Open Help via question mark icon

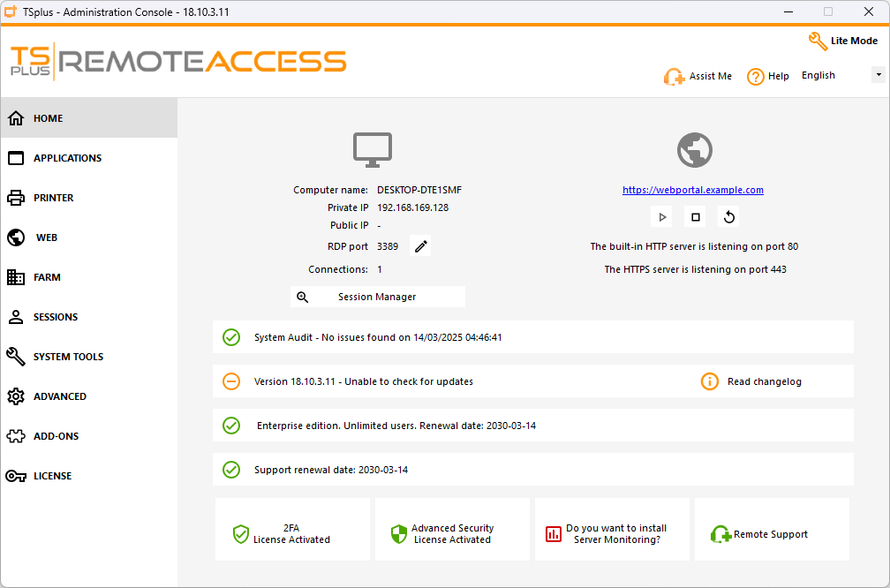[756, 76]
